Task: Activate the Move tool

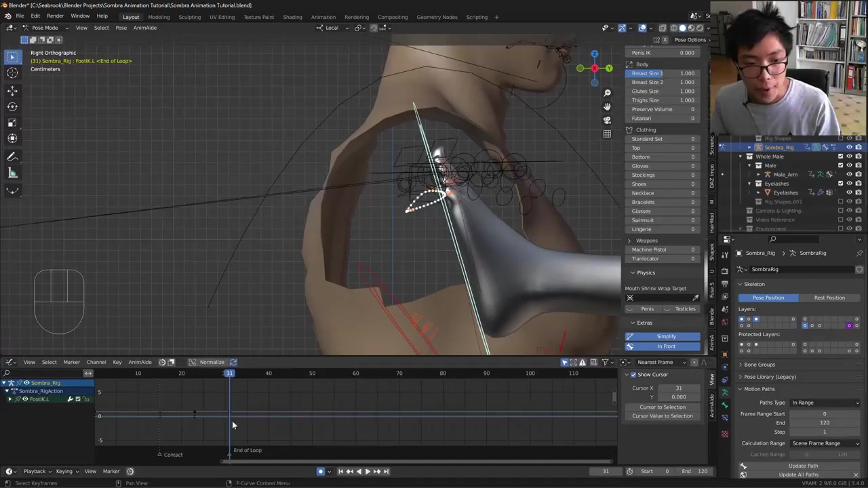Action: point(12,90)
